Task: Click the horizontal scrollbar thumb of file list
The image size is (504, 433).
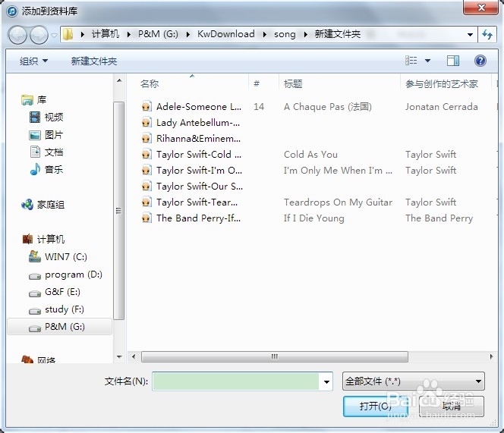Action: [x=275, y=356]
